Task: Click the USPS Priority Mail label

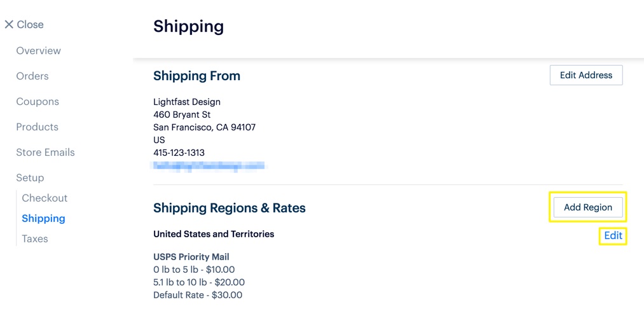Action: (x=191, y=257)
